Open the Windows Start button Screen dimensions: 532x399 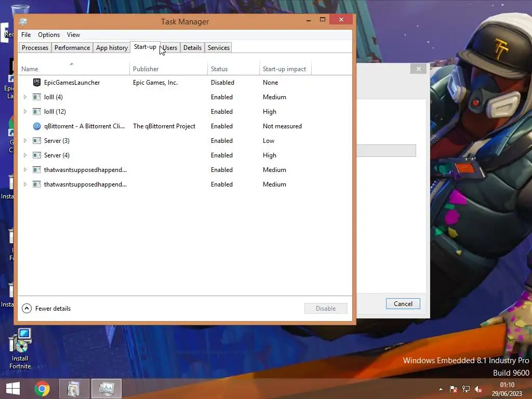click(x=13, y=389)
